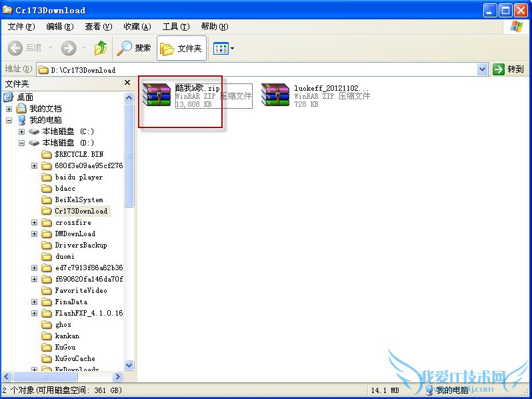Image resolution: width=532 pixels, height=399 pixels.
Task: Open the 查看(V) menu
Action: (x=99, y=27)
